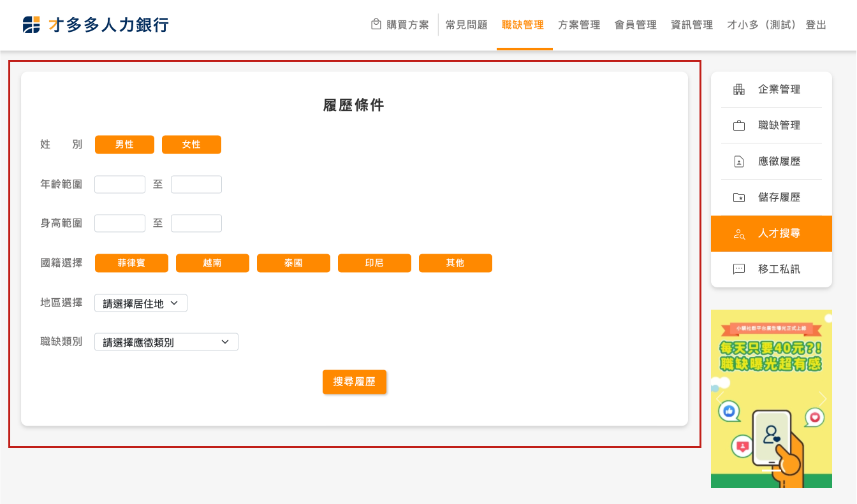The width and height of the screenshot is (857, 504).
Task: Click the document icon for 應徵履歷
Action: tap(739, 162)
